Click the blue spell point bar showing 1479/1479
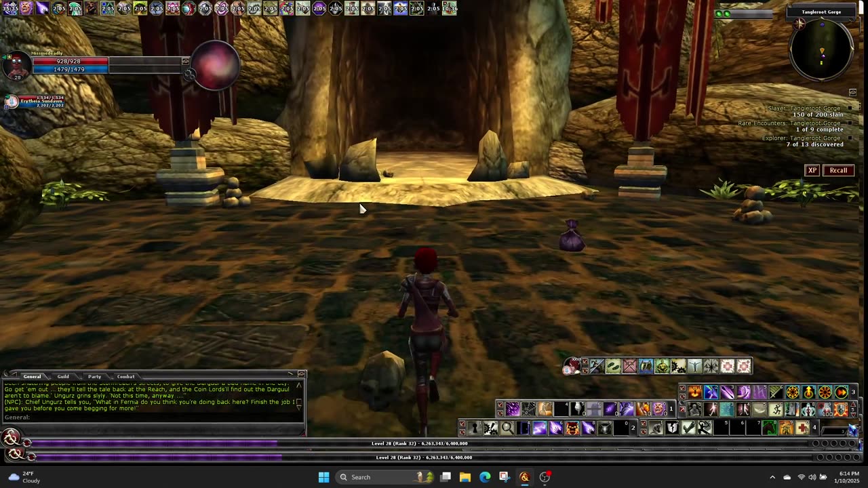Image resolution: width=868 pixels, height=488 pixels. (x=71, y=69)
